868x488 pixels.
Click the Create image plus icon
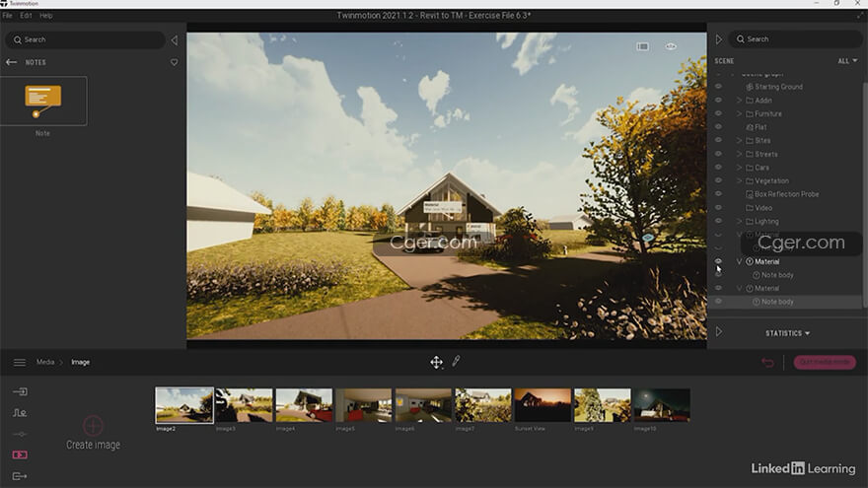coord(93,426)
